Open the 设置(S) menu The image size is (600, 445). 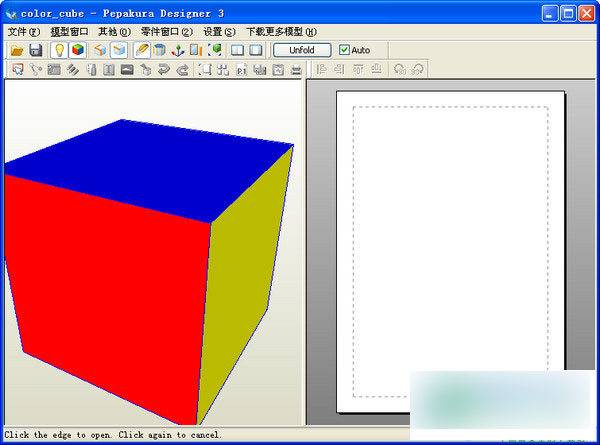(x=219, y=32)
